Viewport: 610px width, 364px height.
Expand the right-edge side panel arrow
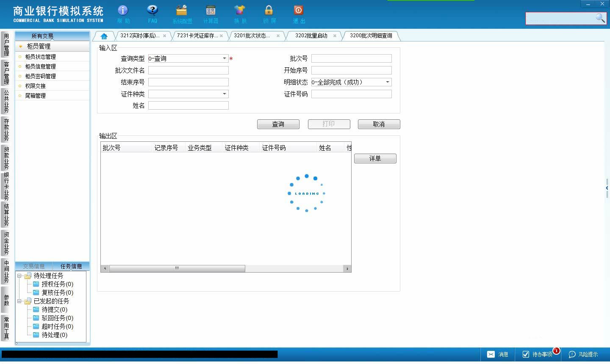coord(607,188)
